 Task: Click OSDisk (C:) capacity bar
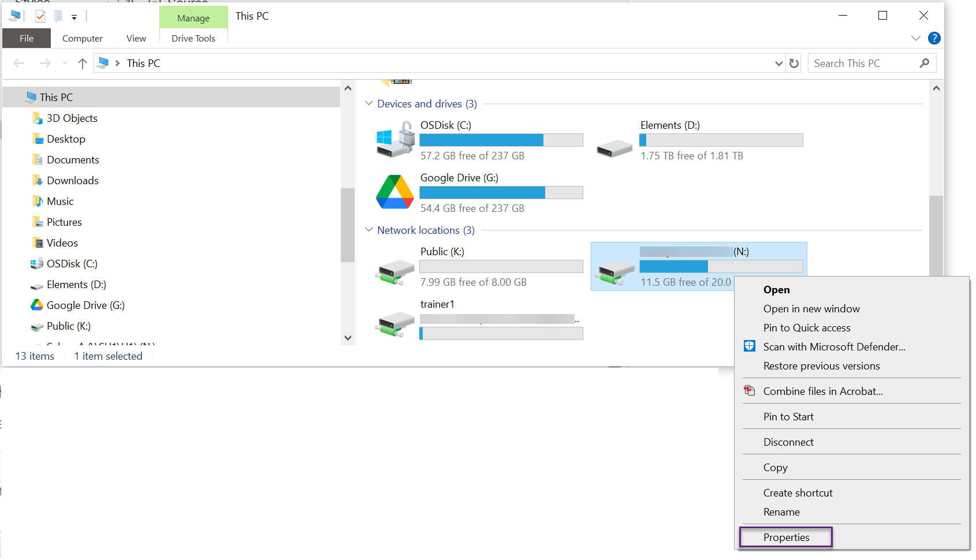[501, 140]
